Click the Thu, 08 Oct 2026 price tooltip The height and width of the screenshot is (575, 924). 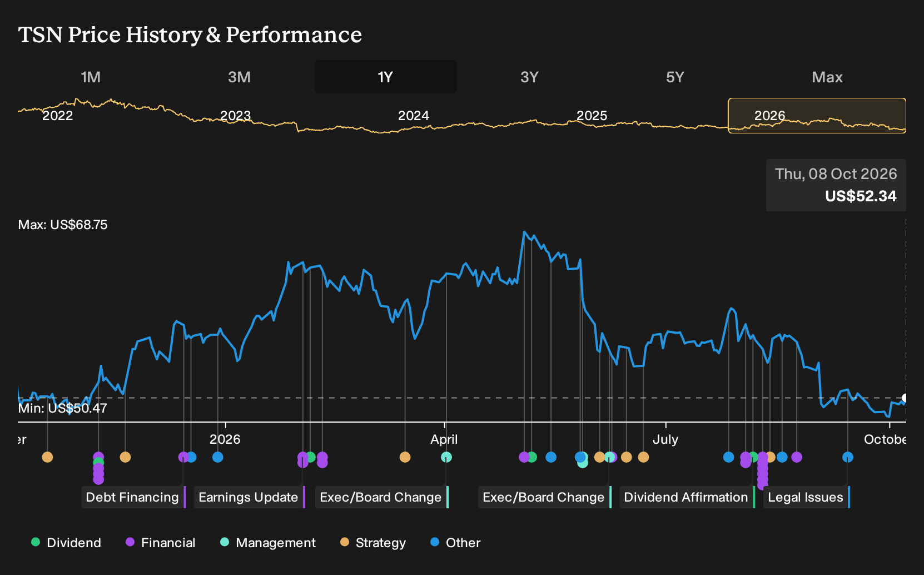(836, 185)
